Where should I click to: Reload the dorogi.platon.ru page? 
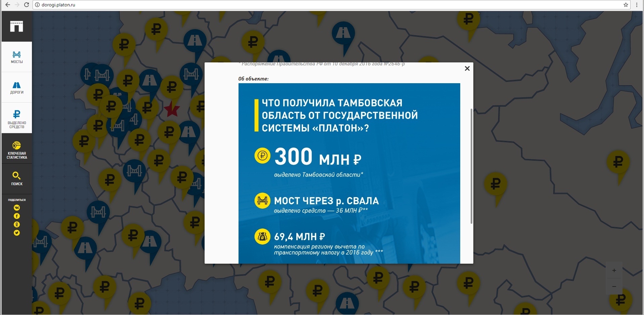coord(27,5)
